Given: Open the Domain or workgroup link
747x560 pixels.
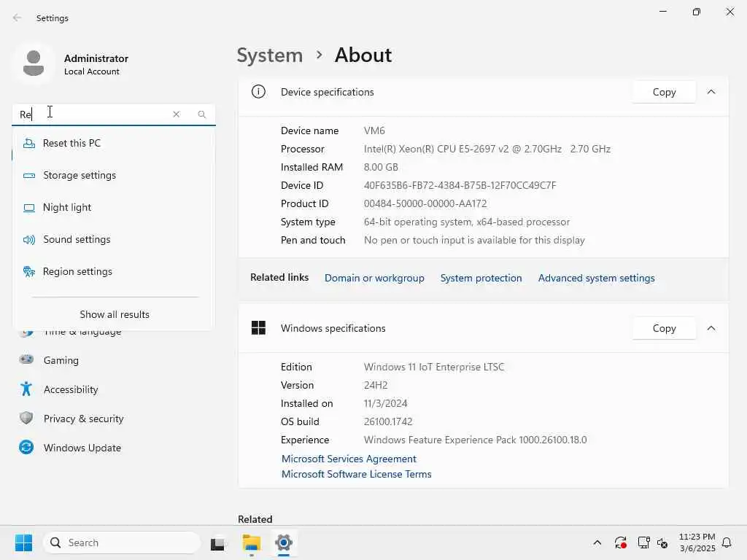Looking at the screenshot, I should [374, 278].
